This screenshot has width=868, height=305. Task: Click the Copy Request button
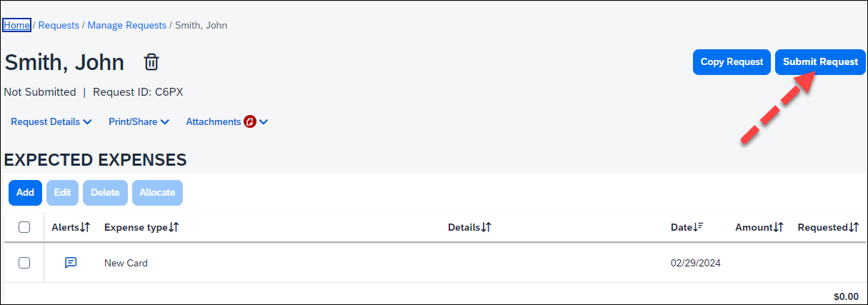click(x=732, y=62)
